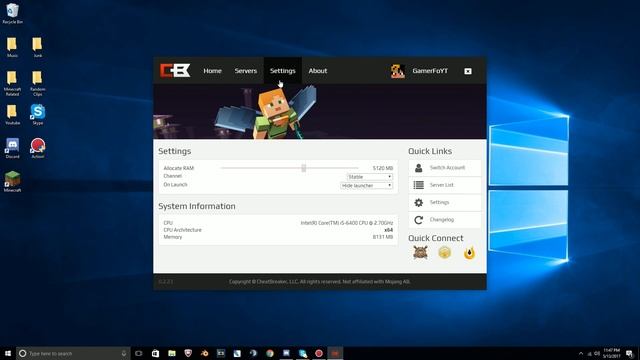Open the About tab
Viewport: 640px width, 360px height.
click(x=318, y=71)
